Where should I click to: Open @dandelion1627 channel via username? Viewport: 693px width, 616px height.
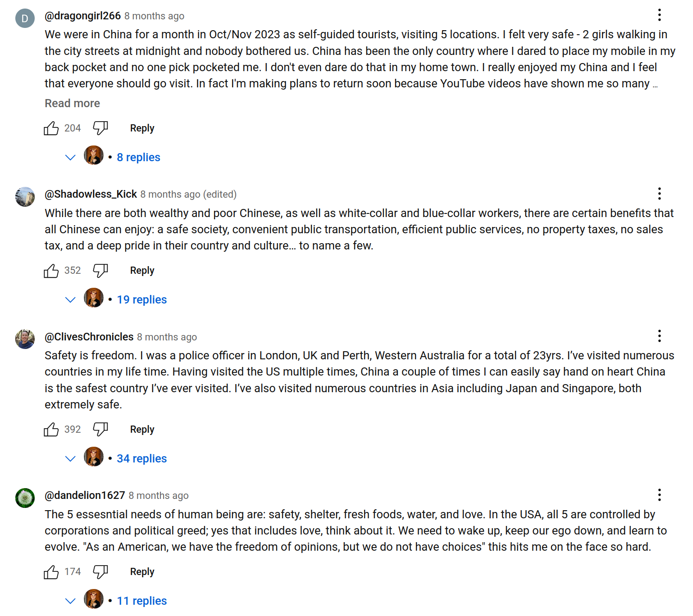click(85, 495)
